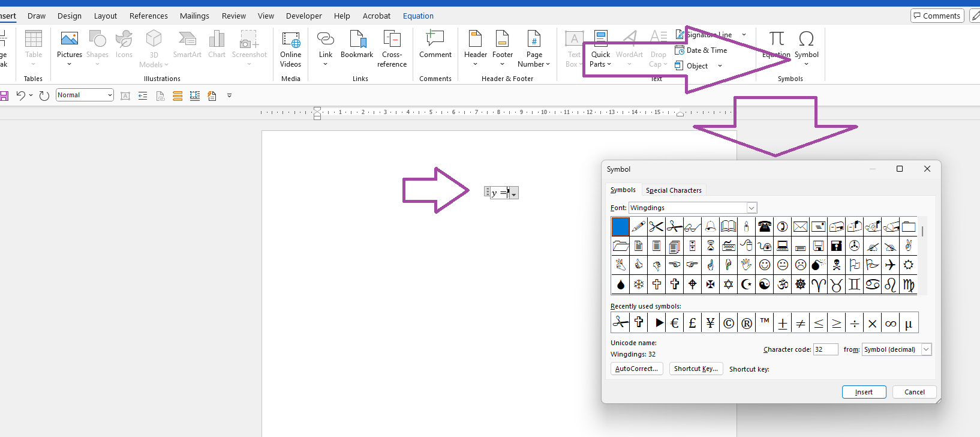Image resolution: width=980 pixels, height=437 pixels.
Task: Expand the Font dropdown showing Wingdings
Action: [751, 208]
